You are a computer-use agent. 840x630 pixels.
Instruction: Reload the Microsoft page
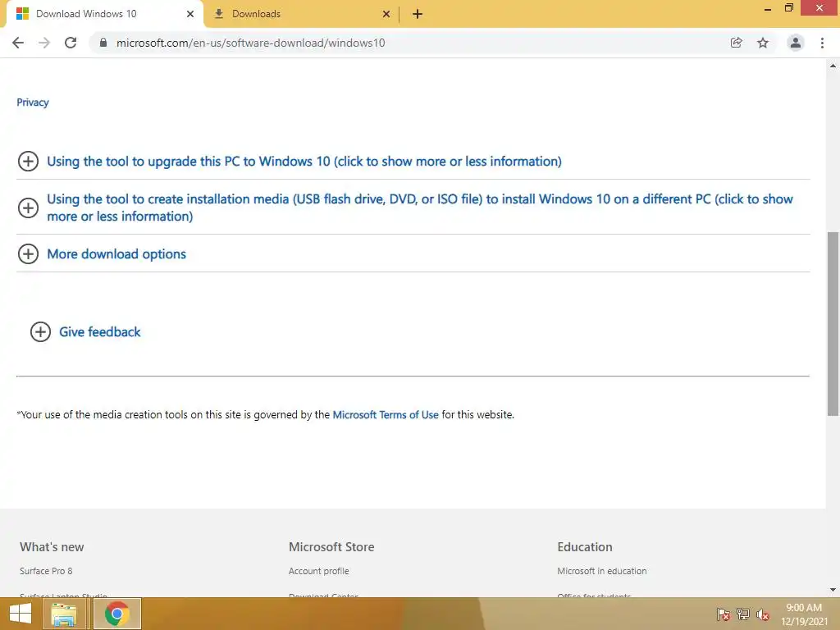[x=71, y=43]
